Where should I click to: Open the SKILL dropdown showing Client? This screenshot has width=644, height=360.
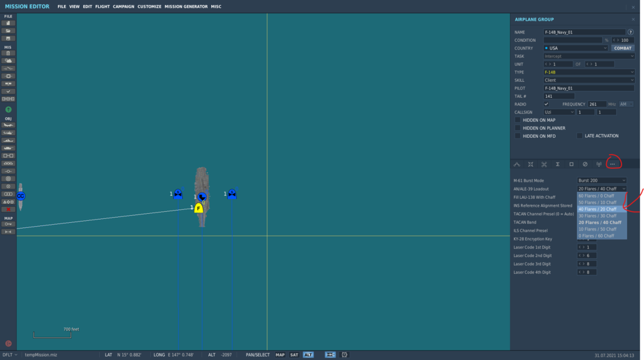coord(589,80)
